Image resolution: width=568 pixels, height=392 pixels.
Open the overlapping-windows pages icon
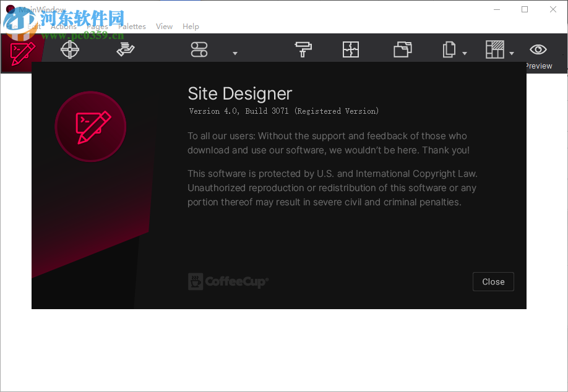point(403,49)
